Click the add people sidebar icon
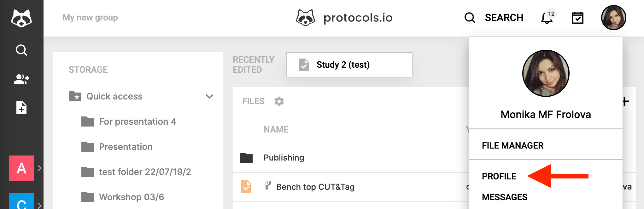The width and height of the screenshot is (644, 209). click(x=21, y=79)
